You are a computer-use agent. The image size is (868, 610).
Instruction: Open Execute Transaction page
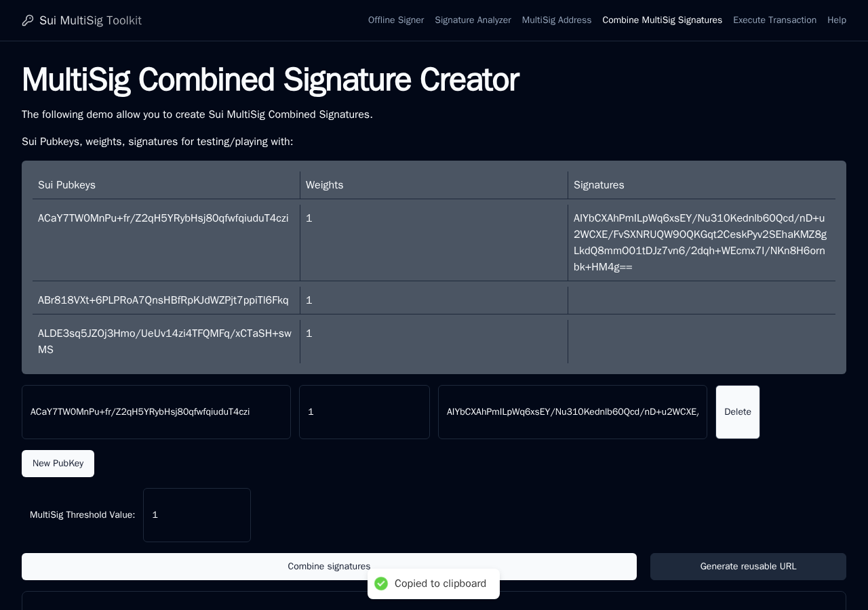point(774,20)
